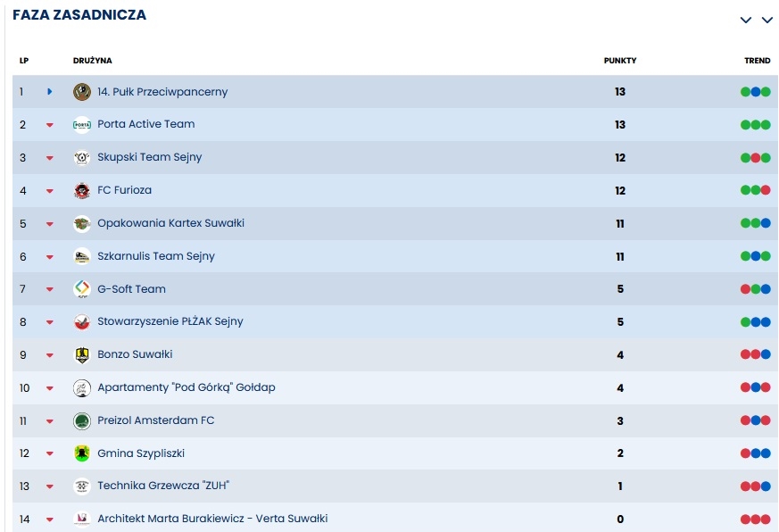Click the FC Furioza team logo
The width and height of the screenshot is (779, 532).
[x=82, y=190]
